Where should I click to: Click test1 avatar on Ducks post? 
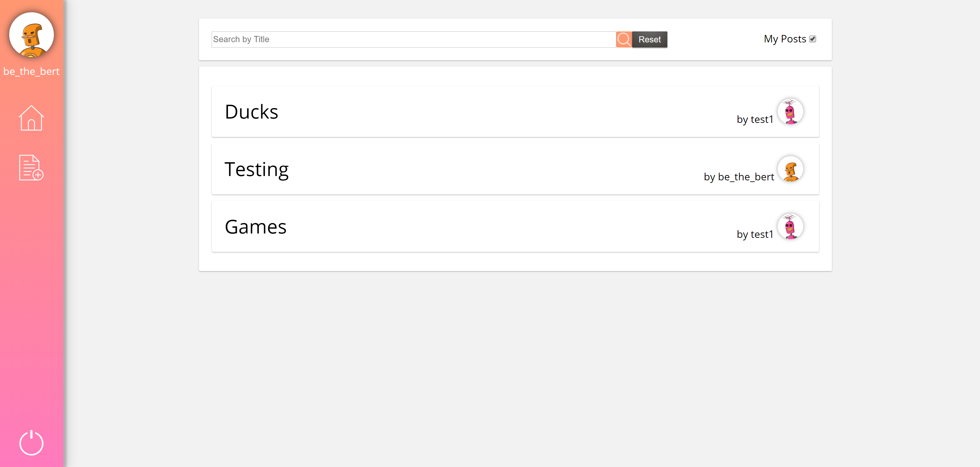click(790, 112)
